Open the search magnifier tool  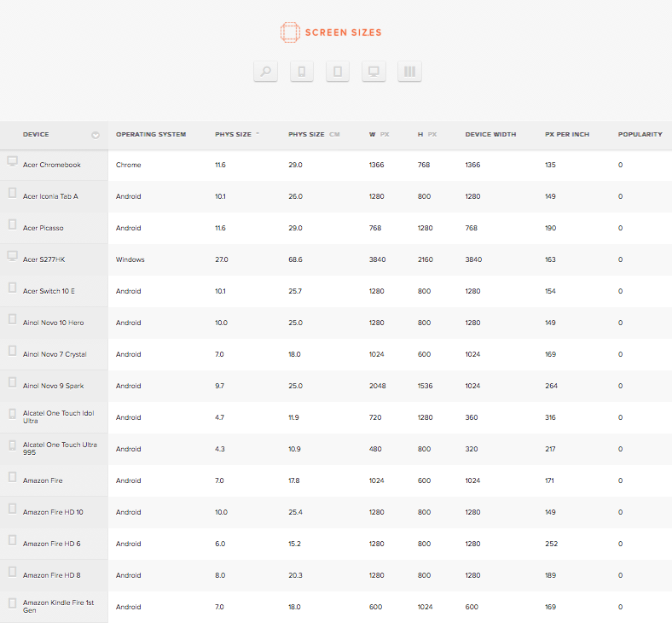pyautogui.click(x=266, y=71)
